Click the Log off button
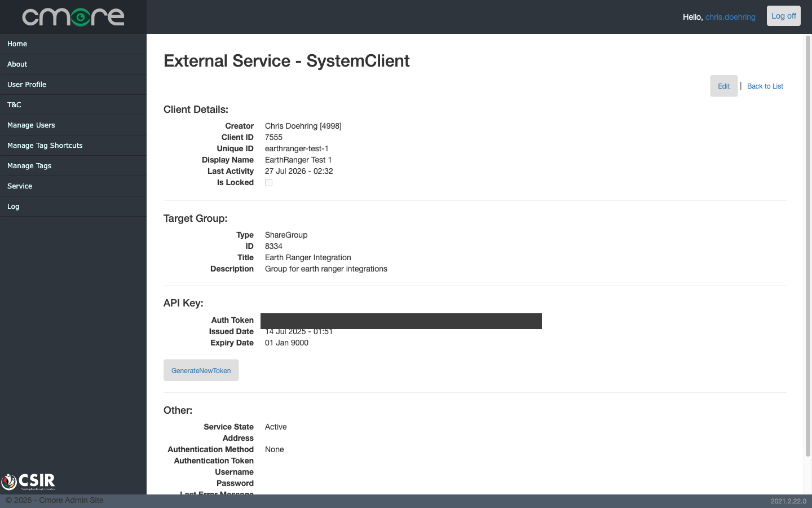 (x=784, y=16)
